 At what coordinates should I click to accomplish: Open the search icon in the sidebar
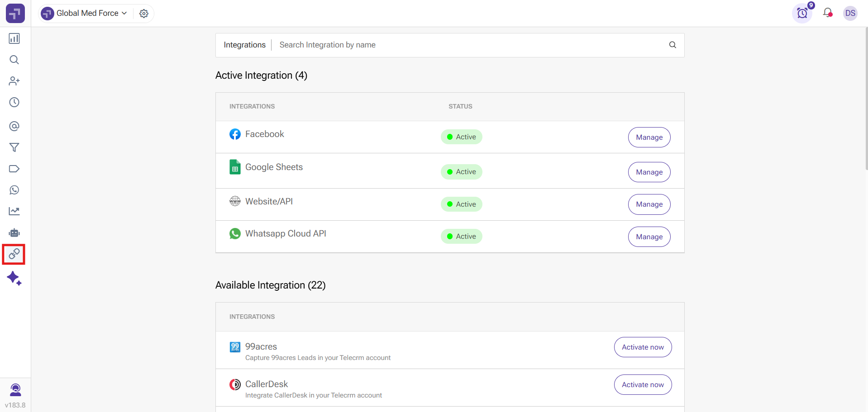[14, 60]
